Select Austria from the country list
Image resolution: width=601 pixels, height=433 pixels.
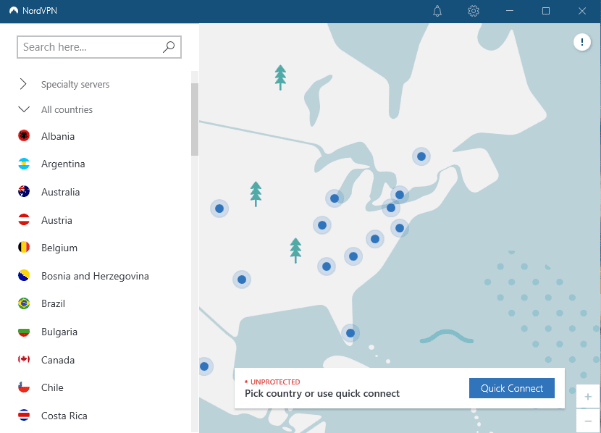(x=57, y=220)
